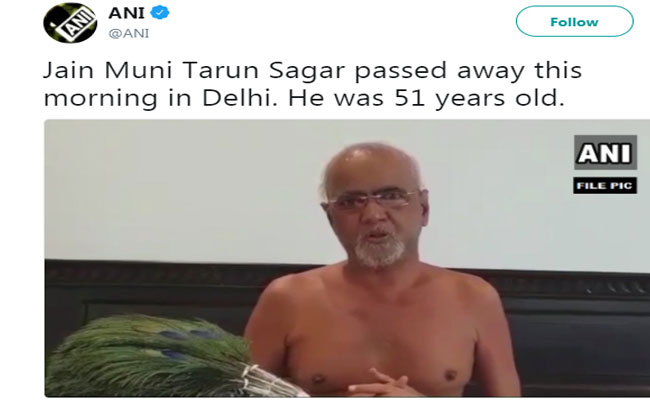This screenshot has height=400, width=650.
Task: Click the words 'passed away this' in the tweet
Action: (468, 71)
